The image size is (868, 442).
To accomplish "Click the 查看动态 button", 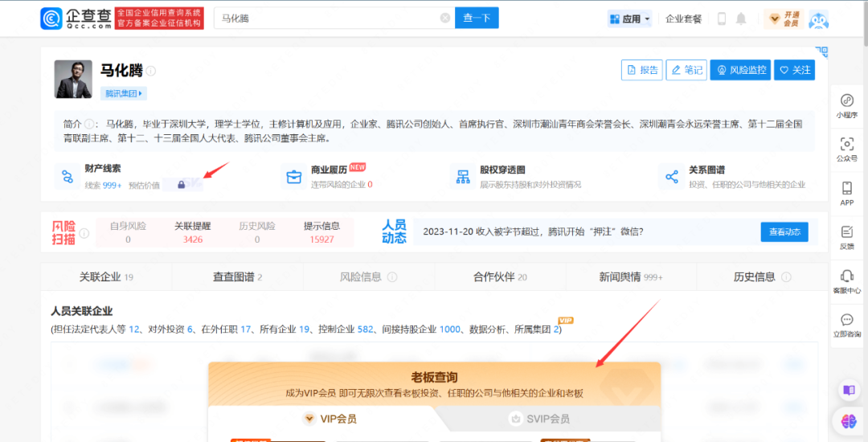I will [x=784, y=231].
